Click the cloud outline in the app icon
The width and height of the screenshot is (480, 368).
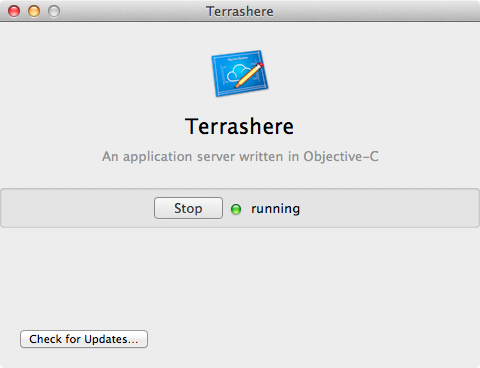click(237, 74)
